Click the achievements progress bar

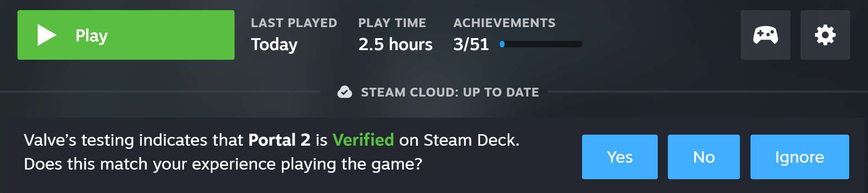(542, 44)
